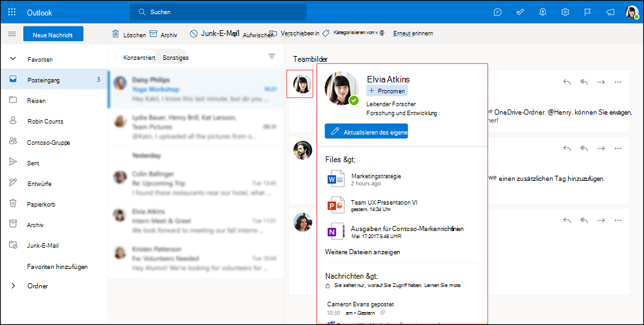644x325 pixels.
Task: Click Archiv in the toolbar
Action: pos(163,35)
